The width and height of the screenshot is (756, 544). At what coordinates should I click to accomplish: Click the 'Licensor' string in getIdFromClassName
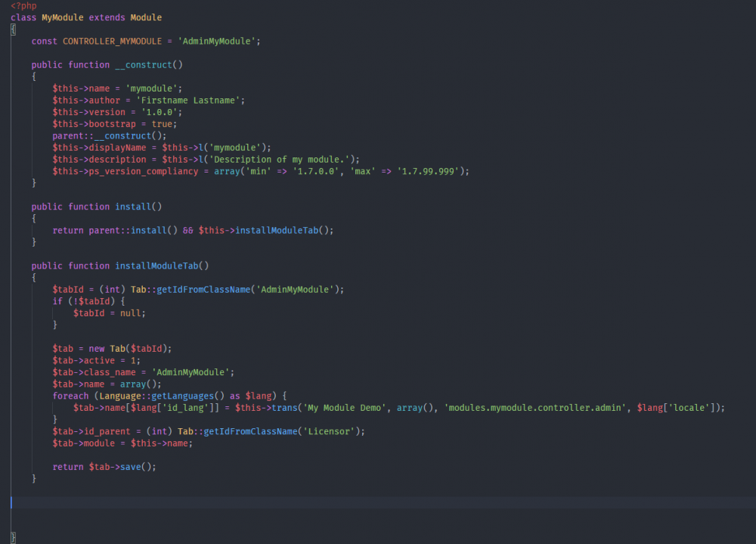point(329,431)
